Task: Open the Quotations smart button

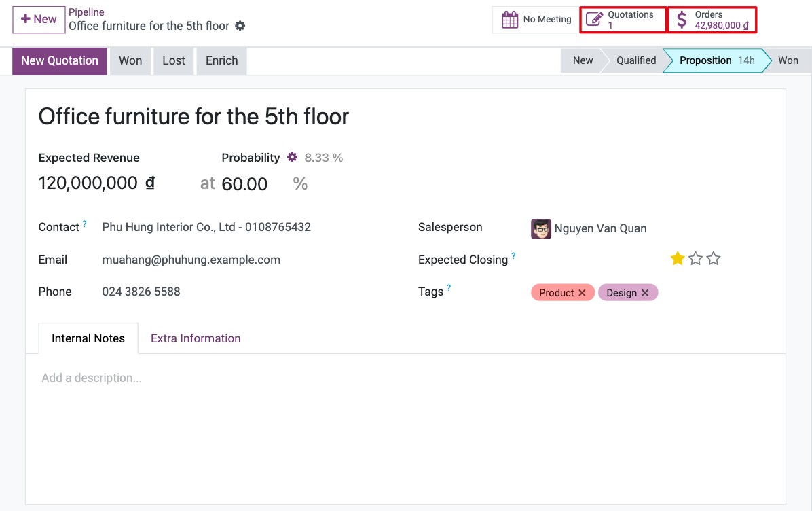Action: point(623,20)
